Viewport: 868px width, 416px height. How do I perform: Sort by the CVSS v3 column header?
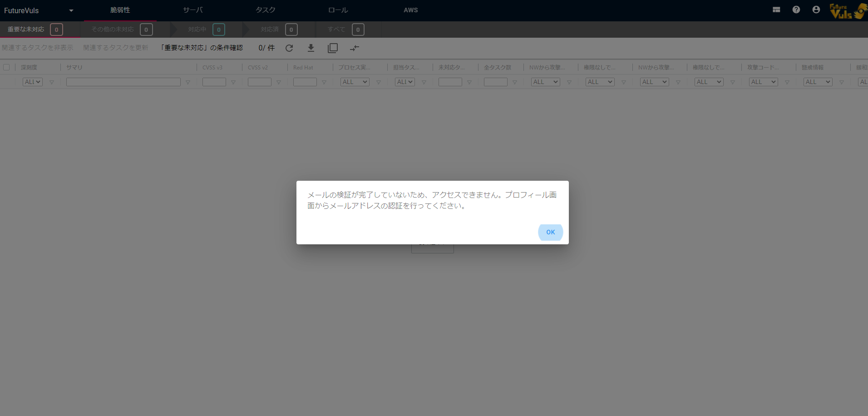coord(212,67)
